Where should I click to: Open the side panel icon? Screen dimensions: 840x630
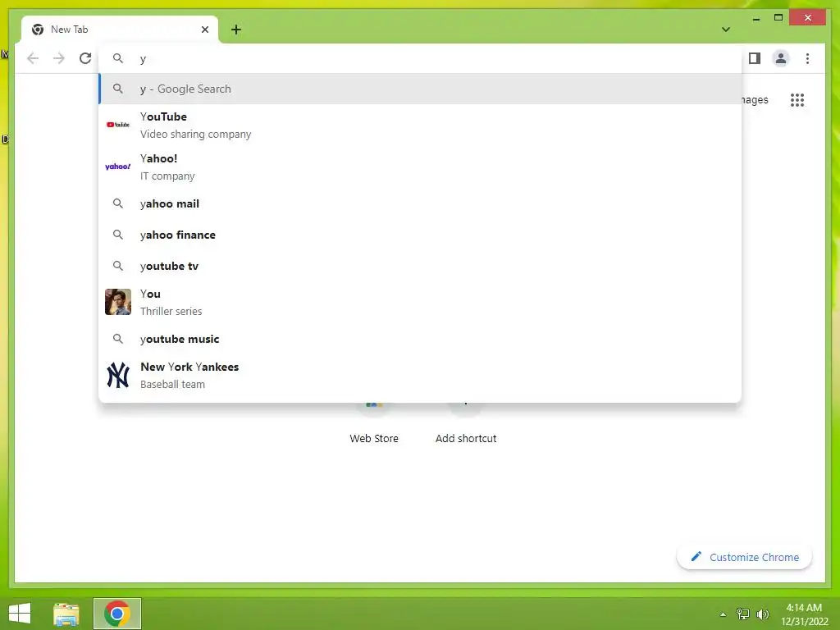pyautogui.click(x=755, y=58)
